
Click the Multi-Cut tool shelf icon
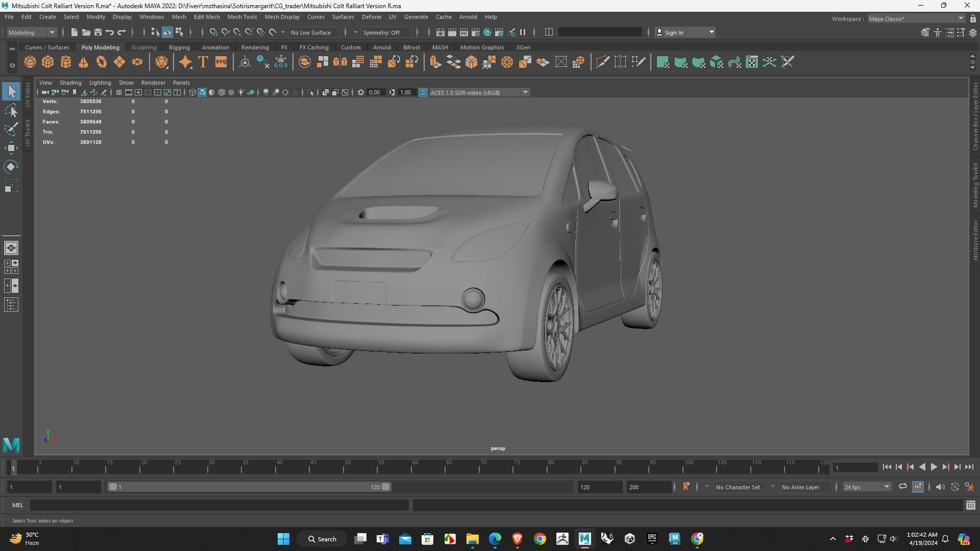[602, 62]
